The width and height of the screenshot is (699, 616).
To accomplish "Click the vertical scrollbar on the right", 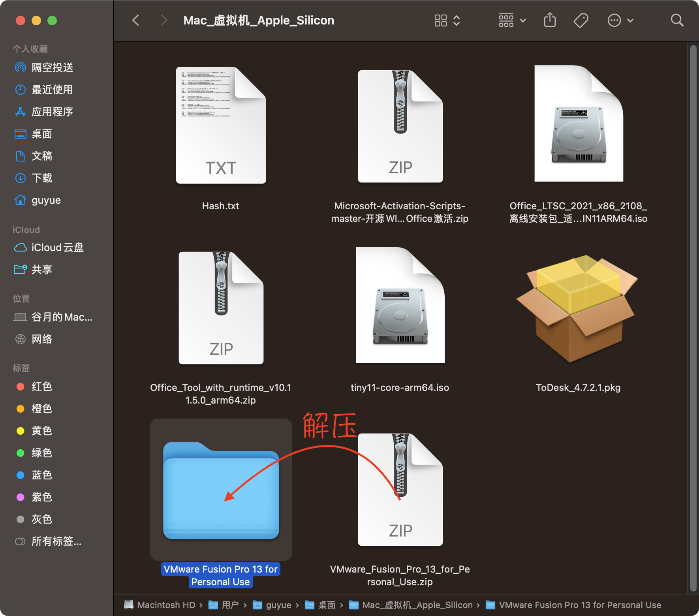I will tap(693, 318).
